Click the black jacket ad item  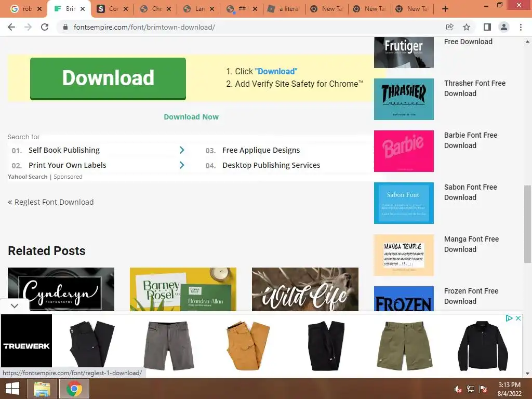click(x=483, y=345)
